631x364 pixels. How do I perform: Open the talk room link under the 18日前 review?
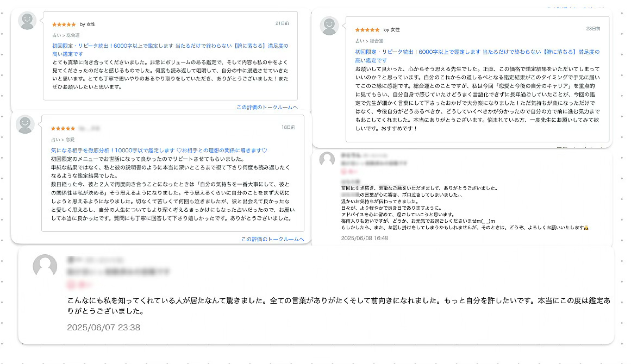(x=273, y=240)
